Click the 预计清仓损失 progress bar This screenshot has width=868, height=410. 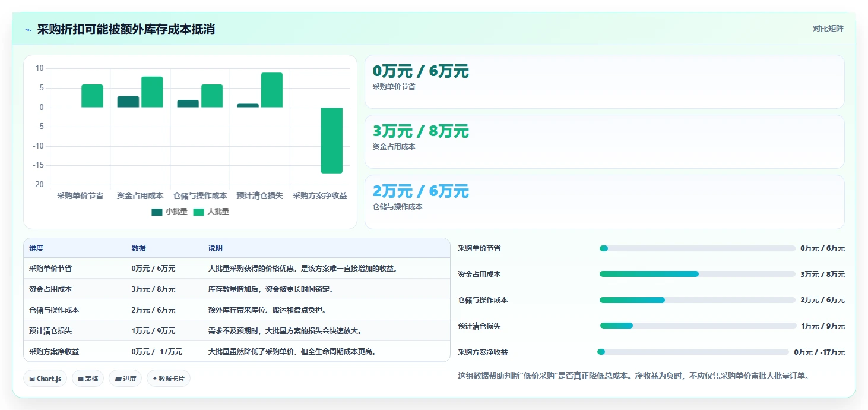[698, 326]
